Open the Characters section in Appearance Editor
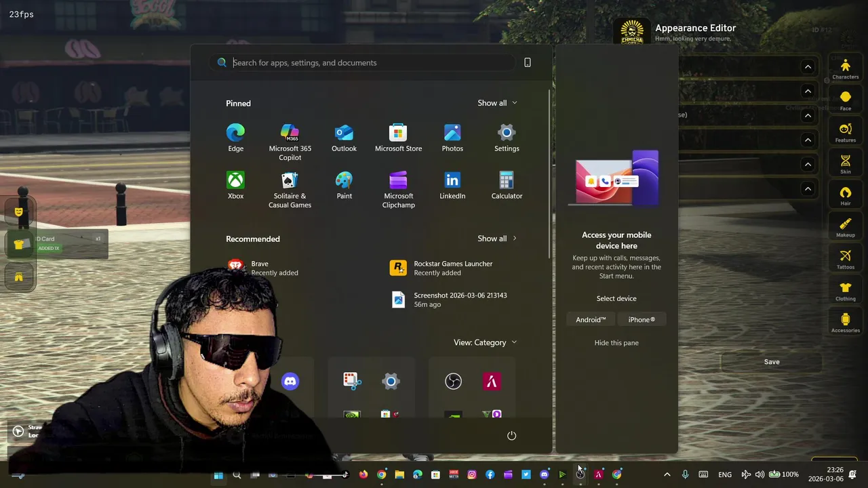Image resolution: width=868 pixels, height=488 pixels. (845, 69)
